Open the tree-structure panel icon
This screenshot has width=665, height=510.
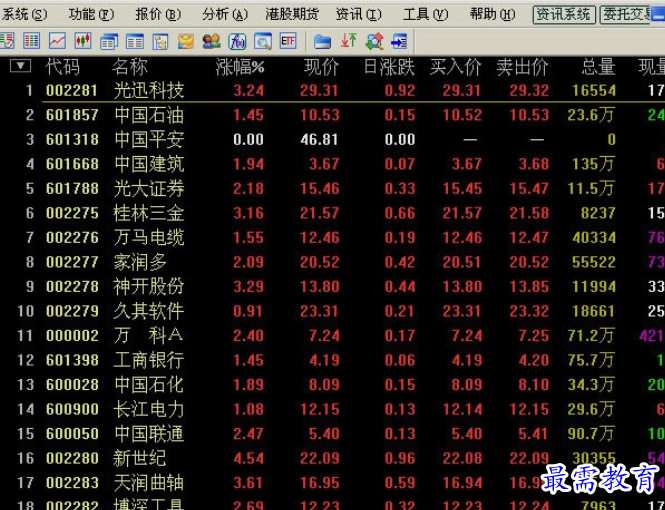click(160, 42)
